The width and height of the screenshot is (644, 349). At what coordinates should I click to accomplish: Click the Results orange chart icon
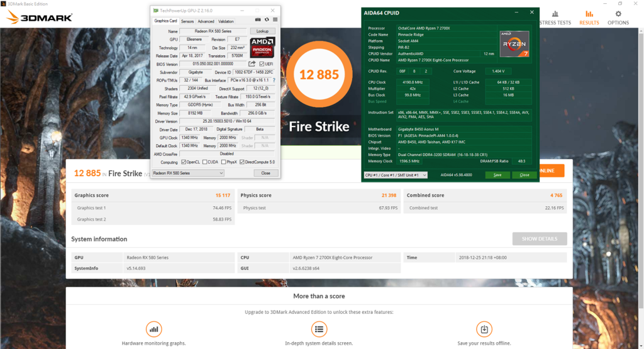pyautogui.click(x=589, y=14)
